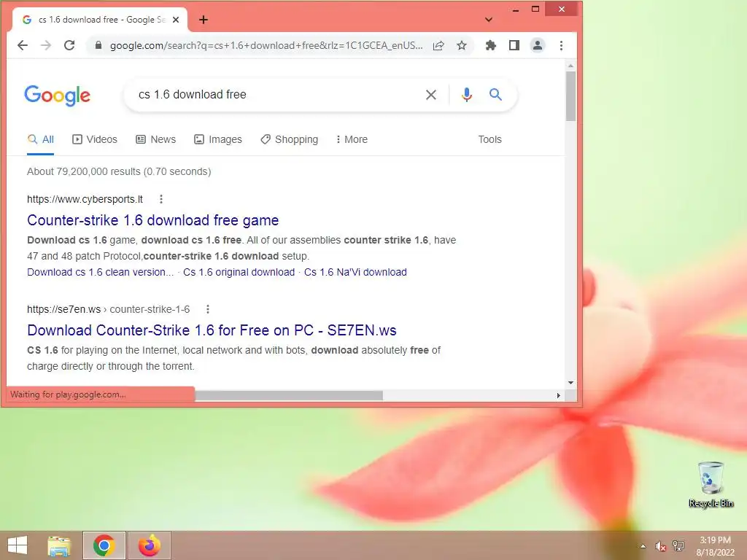
Task: Show hidden tray icons arrow
Action: (x=643, y=546)
